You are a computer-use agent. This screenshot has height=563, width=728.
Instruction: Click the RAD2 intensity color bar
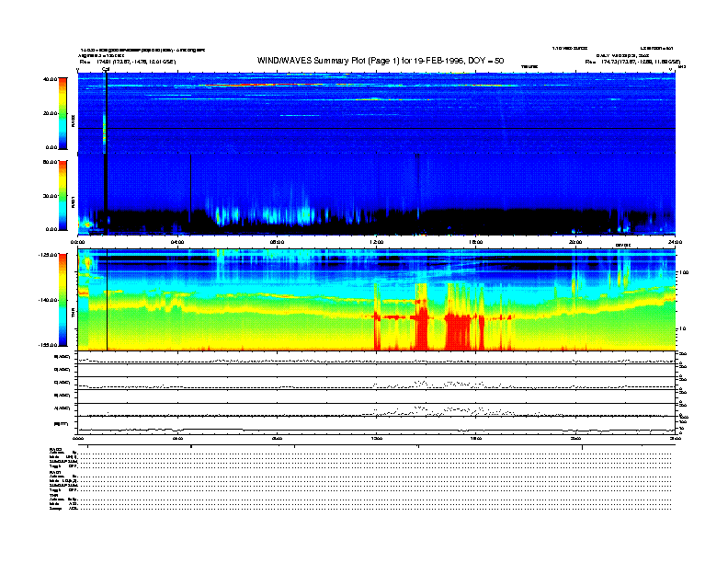click(x=63, y=113)
